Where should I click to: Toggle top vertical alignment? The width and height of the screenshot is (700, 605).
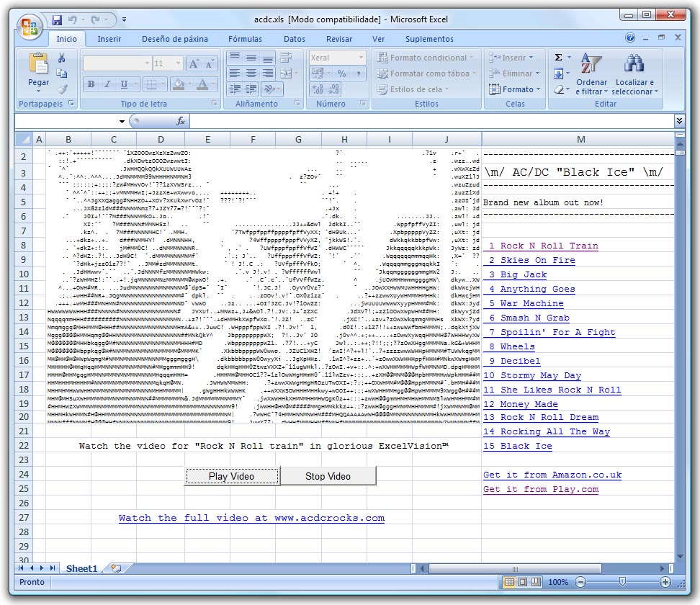coord(235,57)
